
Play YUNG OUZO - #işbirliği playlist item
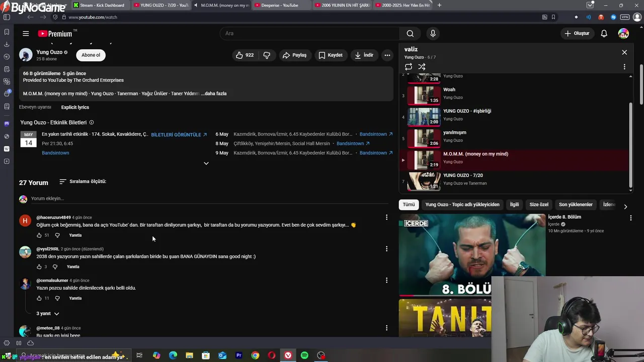pyautogui.click(x=513, y=117)
